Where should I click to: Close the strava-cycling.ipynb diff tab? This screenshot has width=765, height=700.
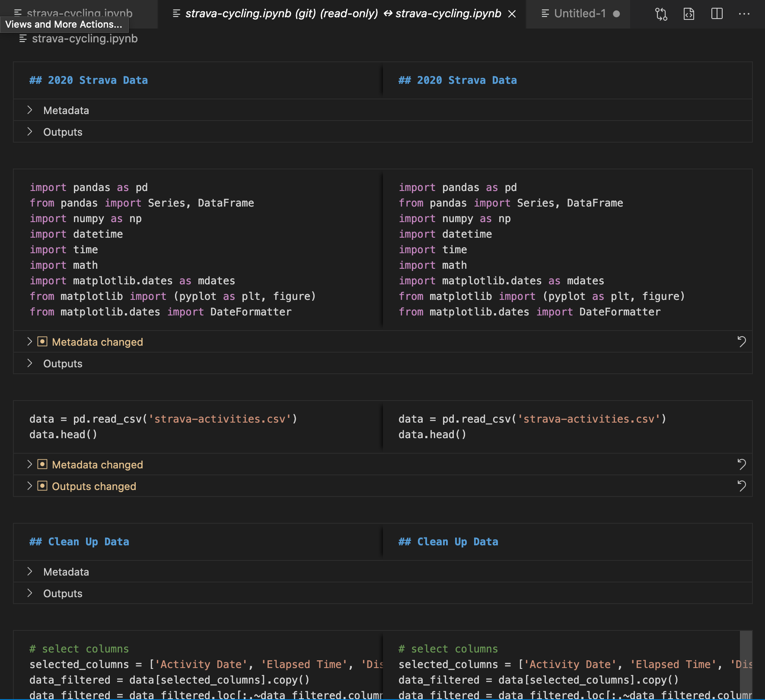[512, 14]
